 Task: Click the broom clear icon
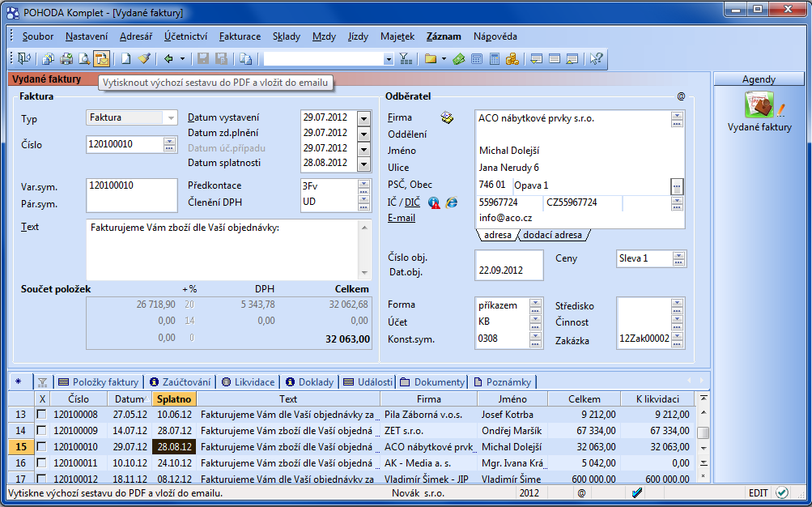coord(144,59)
